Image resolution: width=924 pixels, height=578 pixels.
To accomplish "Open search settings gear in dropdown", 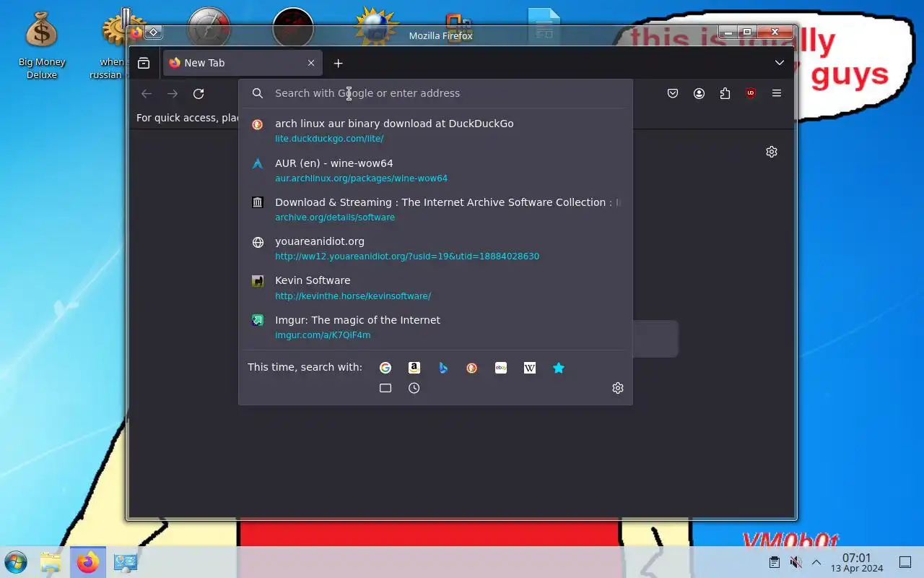I will click(x=618, y=388).
